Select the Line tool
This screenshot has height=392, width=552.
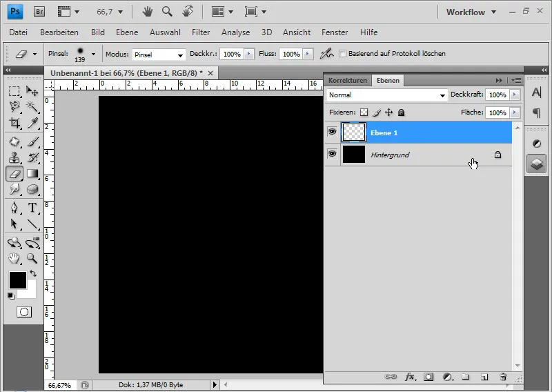point(32,224)
